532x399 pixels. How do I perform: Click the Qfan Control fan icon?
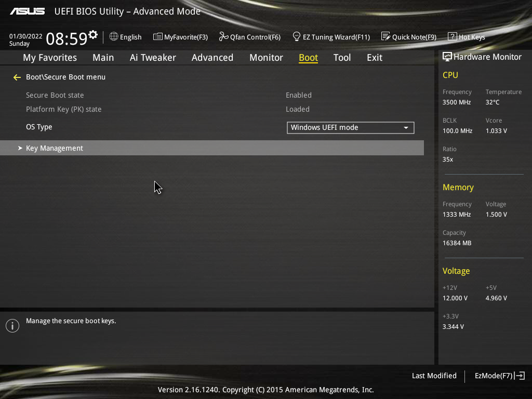click(x=223, y=36)
